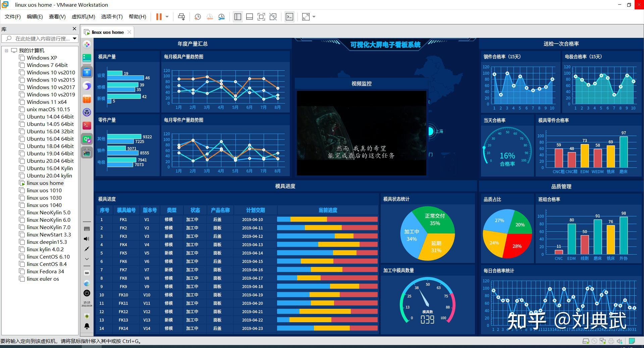644x348 pixels.
Task: Open the stretch display options dropdown arrow
Action: click(x=314, y=17)
